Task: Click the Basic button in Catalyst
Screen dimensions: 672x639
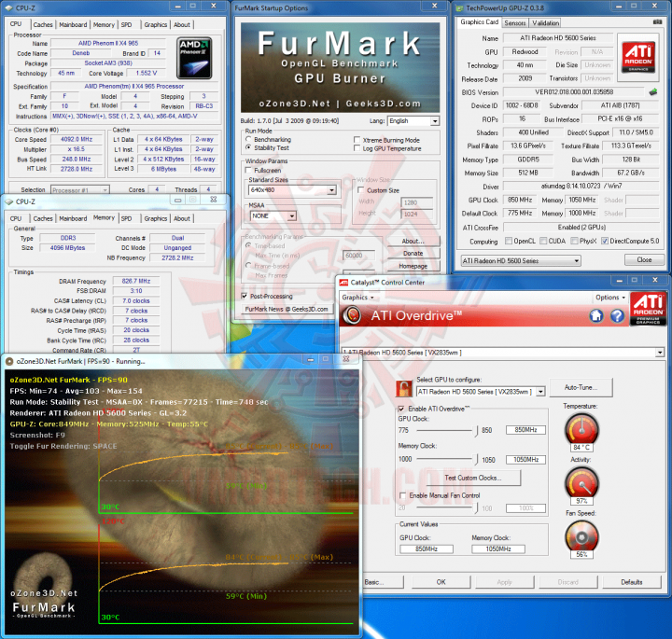Action: (383, 582)
